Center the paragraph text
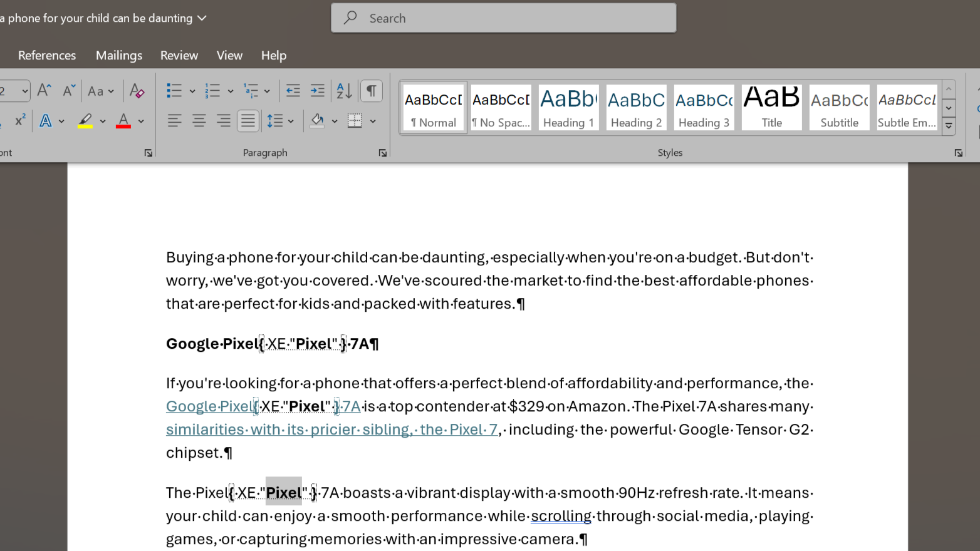Viewport: 980px width, 551px height. pos(199,120)
